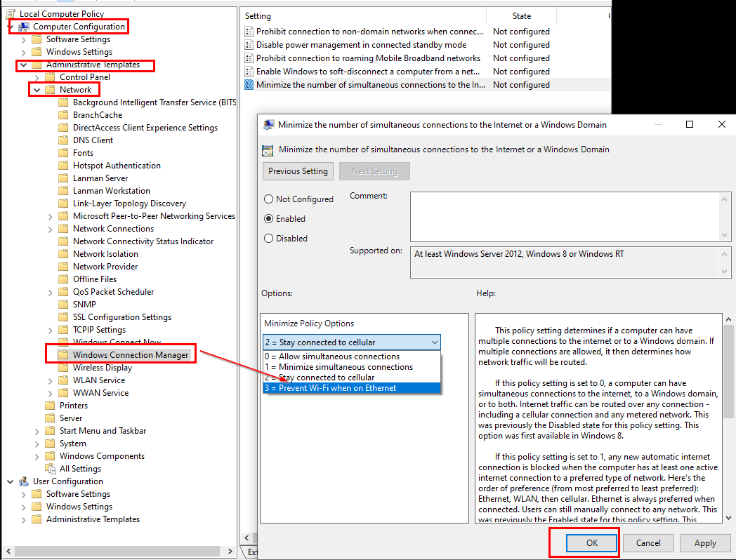This screenshot has height=560, width=736.
Task: Click the Help pane vertical scrollbar thumb
Action: pyautogui.click(x=728, y=371)
